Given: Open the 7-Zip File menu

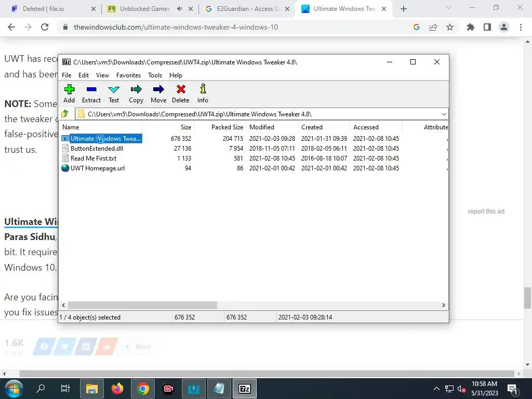Looking at the screenshot, I should tap(66, 75).
